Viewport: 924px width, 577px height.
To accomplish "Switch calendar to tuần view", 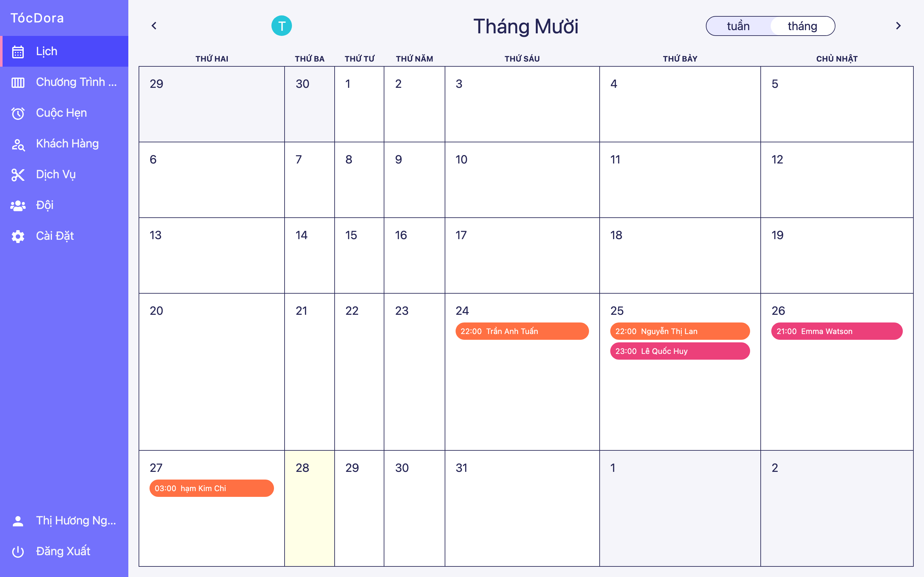I will tap(738, 26).
